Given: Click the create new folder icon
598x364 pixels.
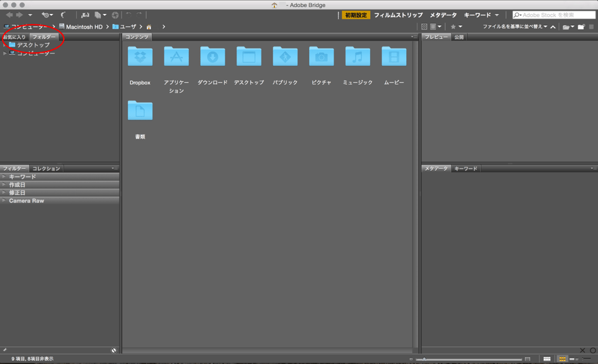Looking at the screenshot, I should click(582, 27).
